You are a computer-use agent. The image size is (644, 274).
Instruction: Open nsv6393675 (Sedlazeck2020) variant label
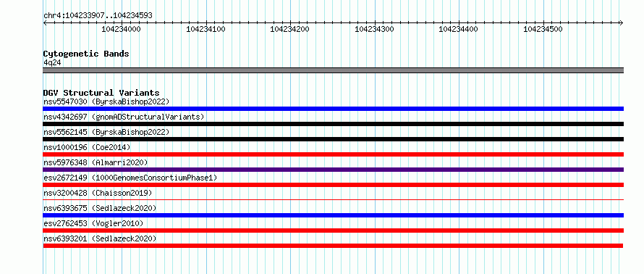tap(100, 208)
